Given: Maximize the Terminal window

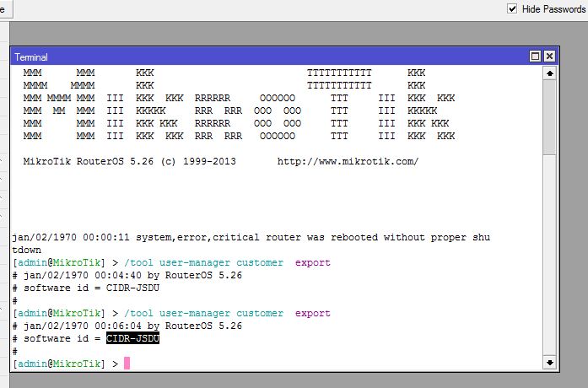Looking at the screenshot, I should [x=535, y=57].
